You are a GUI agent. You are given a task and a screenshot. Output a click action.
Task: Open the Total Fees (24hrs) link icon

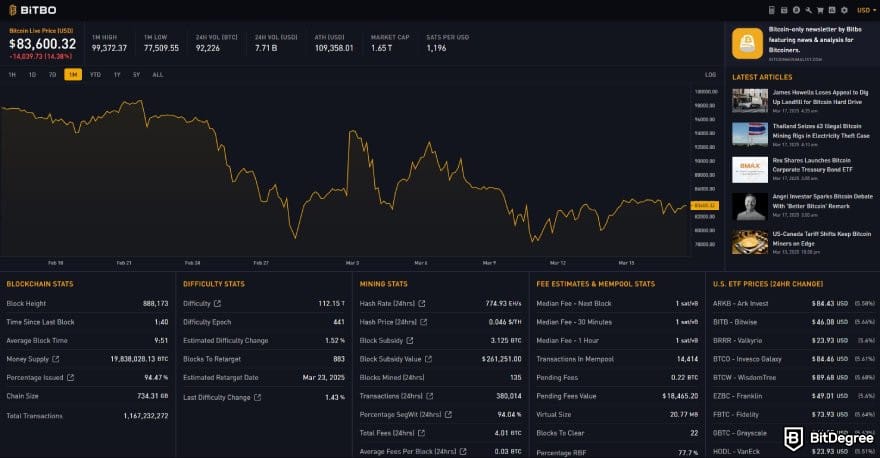tap(421, 433)
